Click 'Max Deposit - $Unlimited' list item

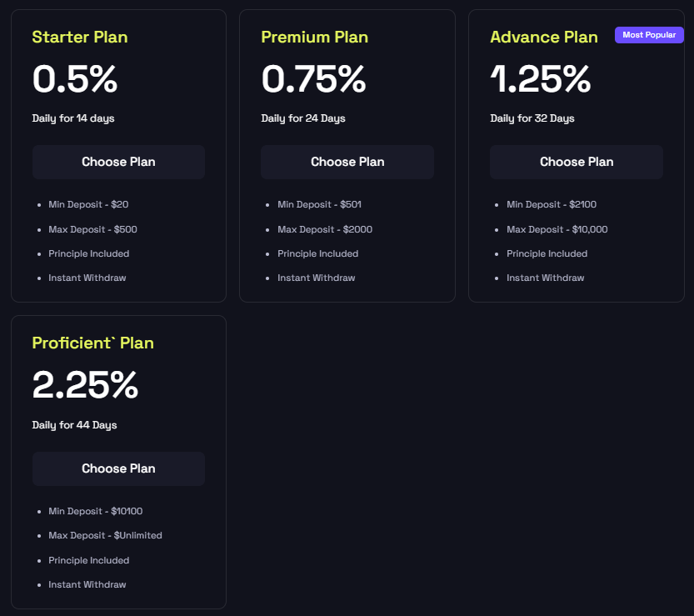pyautogui.click(x=105, y=535)
